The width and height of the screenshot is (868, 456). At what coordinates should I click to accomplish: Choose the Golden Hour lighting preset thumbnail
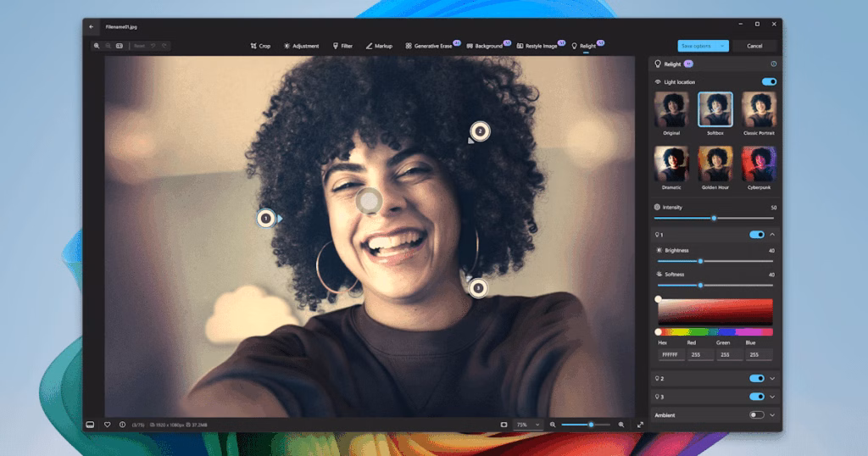pos(715,165)
